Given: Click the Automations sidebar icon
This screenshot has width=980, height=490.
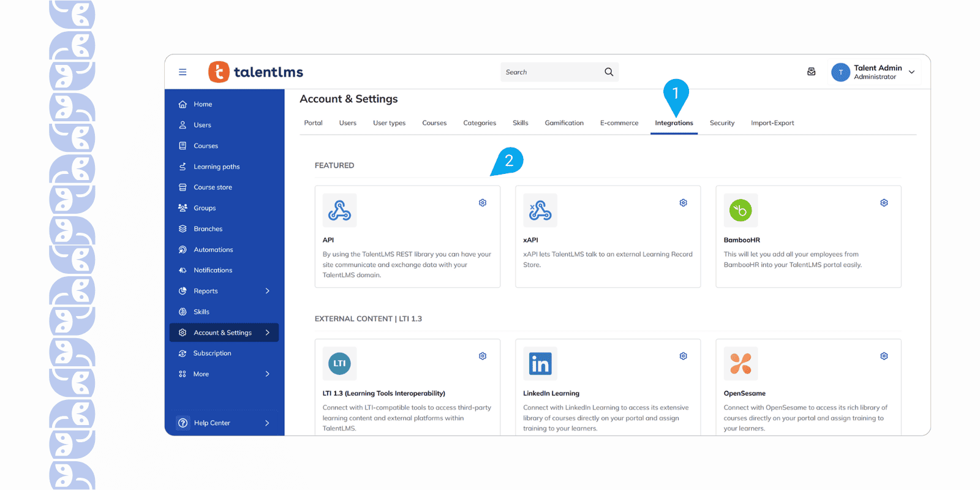Looking at the screenshot, I should coord(183,250).
